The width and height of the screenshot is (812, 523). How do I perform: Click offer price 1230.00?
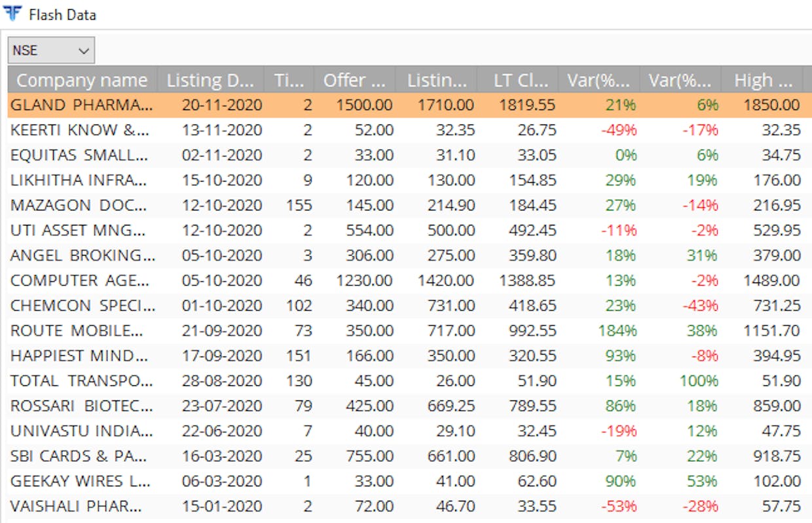[365, 281]
